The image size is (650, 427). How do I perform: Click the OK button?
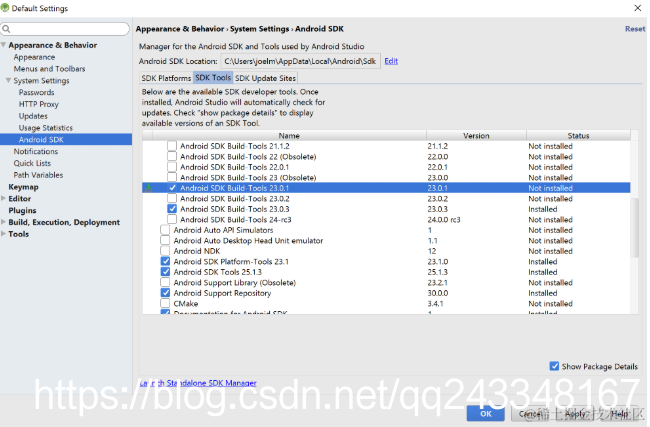pyautogui.click(x=485, y=413)
